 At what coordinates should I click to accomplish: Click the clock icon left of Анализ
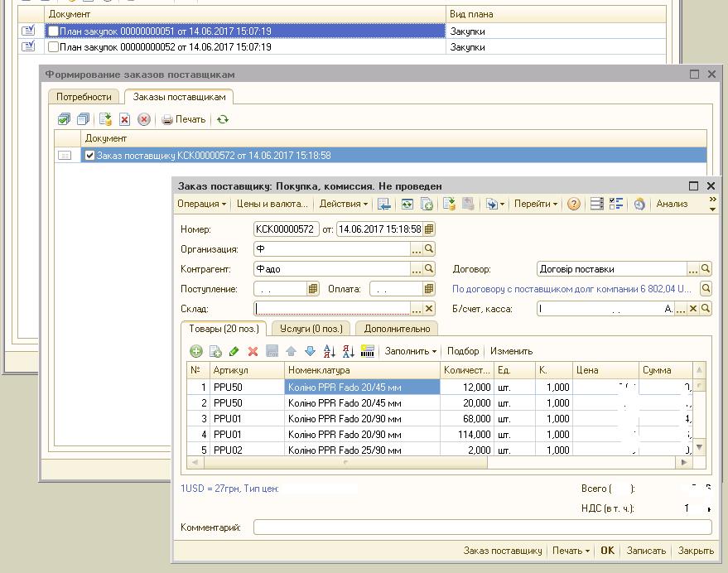[x=639, y=204]
